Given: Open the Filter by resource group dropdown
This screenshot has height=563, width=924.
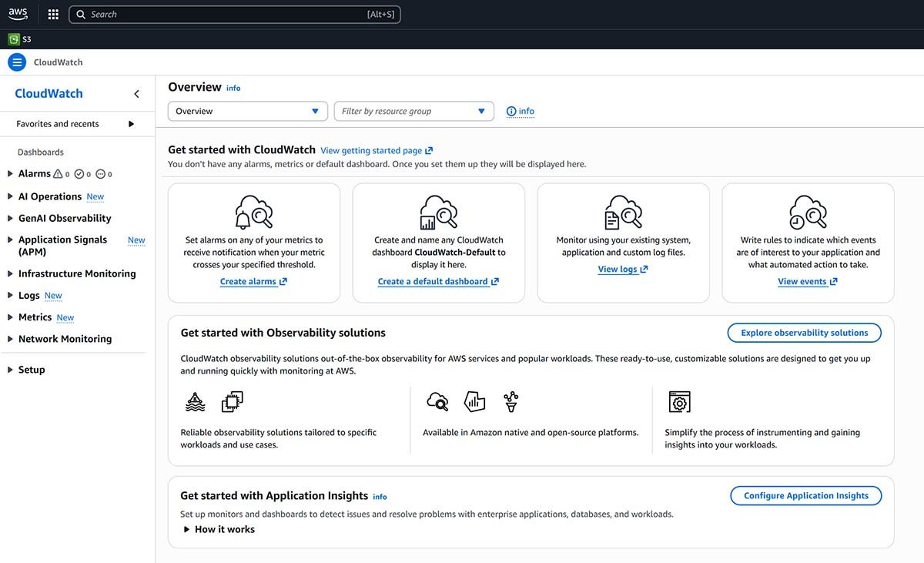Looking at the screenshot, I should click(x=414, y=111).
